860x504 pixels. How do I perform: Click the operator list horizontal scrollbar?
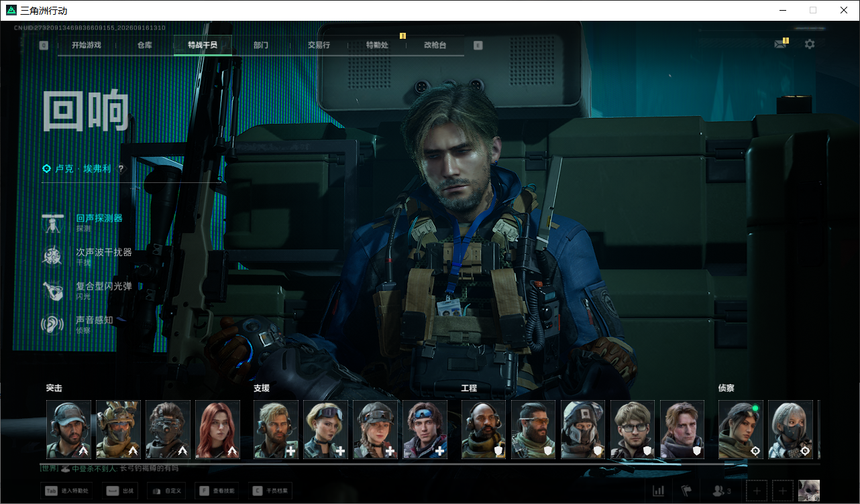(429, 462)
